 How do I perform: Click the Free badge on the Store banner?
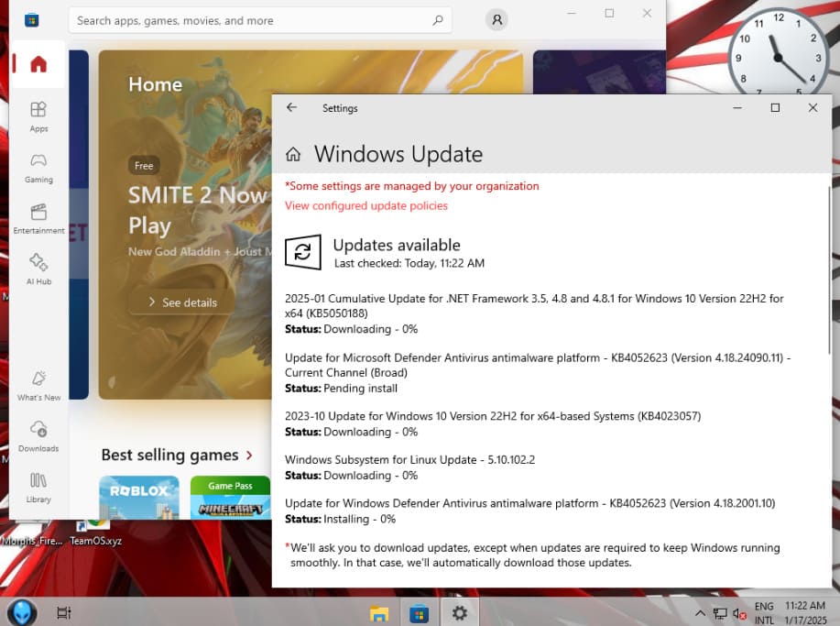coord(144,166)
